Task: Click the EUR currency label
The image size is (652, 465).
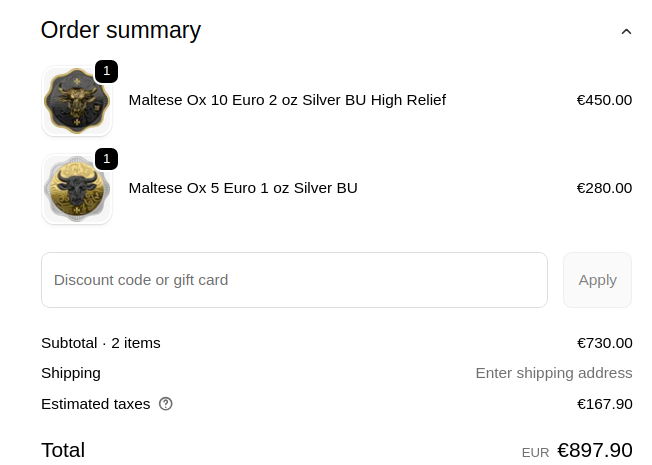Action: click(x=535, y=453)
